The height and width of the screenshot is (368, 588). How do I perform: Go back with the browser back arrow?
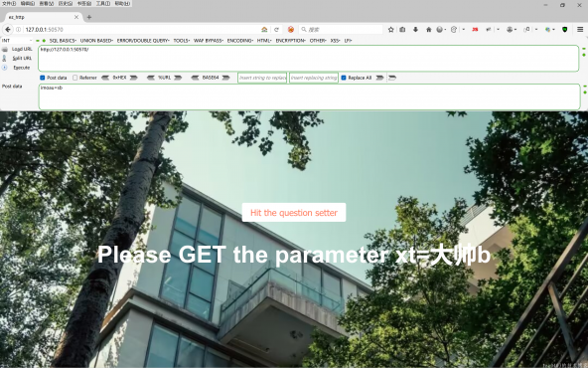[x=8, y=29]
